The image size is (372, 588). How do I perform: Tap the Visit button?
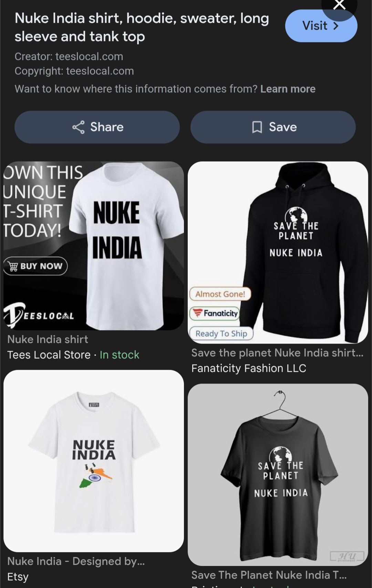tap(321, 26)
